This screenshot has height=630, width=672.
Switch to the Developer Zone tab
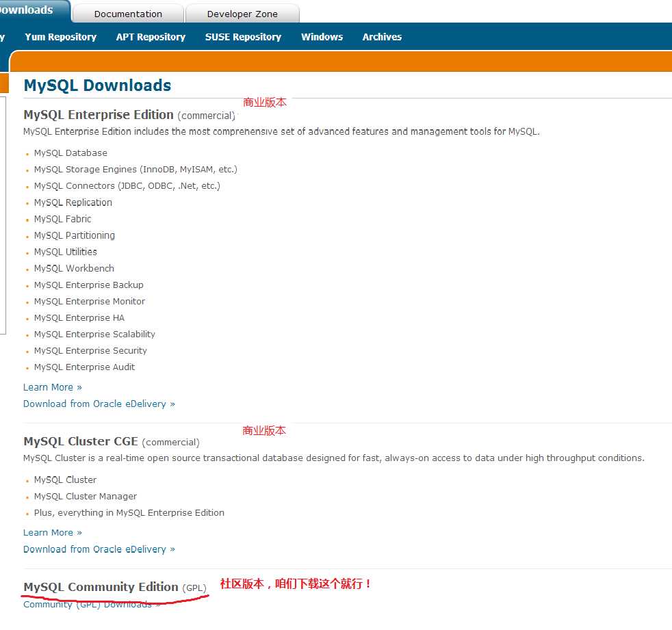point(242,14)
